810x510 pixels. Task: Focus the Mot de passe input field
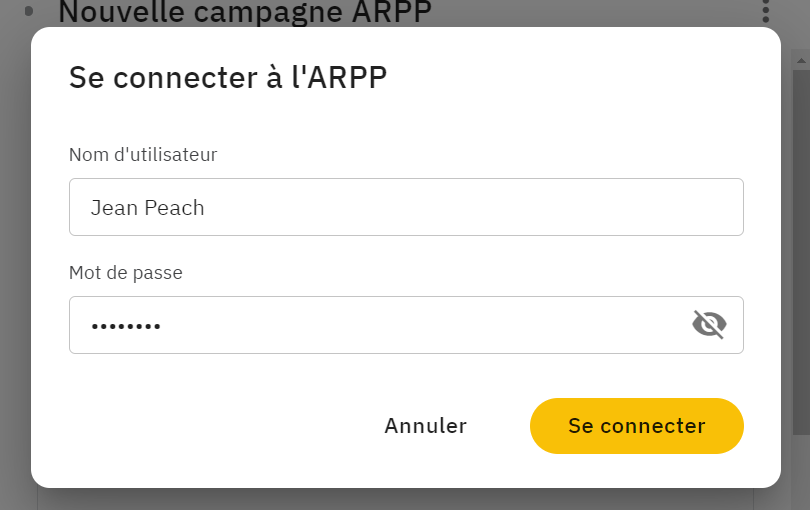click(x=406, y=325)
